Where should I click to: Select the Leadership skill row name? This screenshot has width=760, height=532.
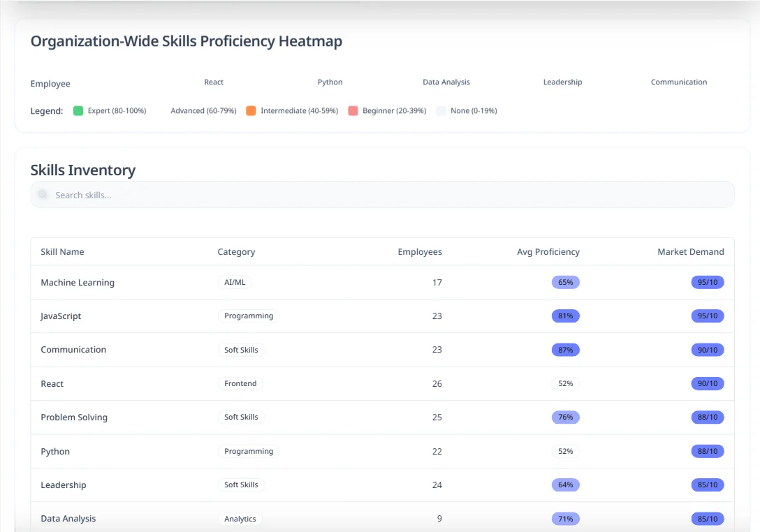coord(64,485)
